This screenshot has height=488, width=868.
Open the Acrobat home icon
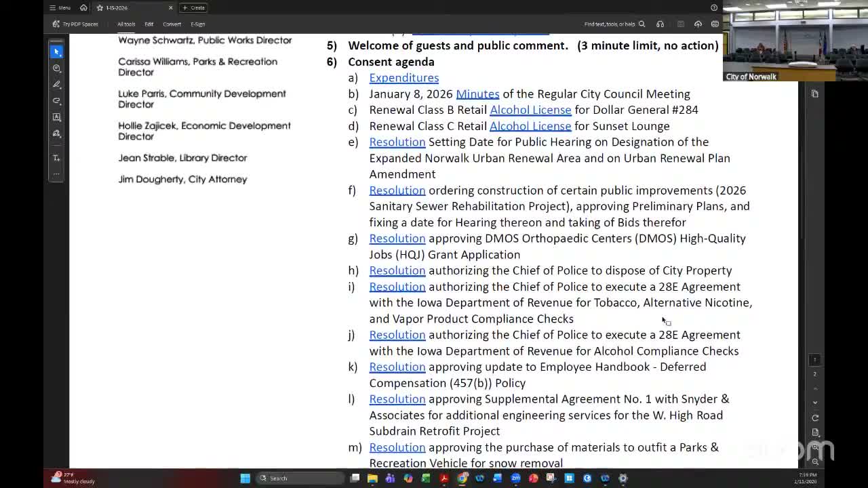[x=83, y=7]
